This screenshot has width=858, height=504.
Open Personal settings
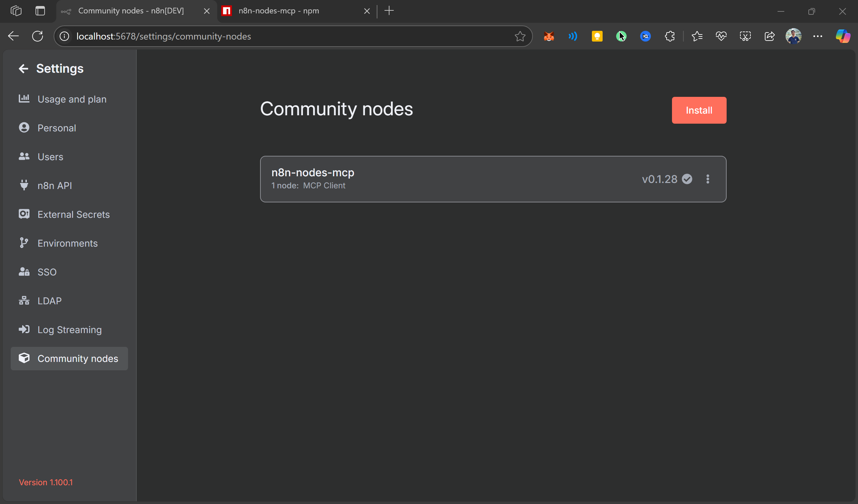69,128
